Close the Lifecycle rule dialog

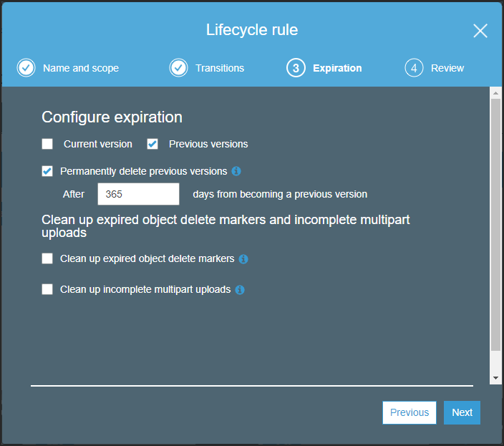click(x=480, y=31)
